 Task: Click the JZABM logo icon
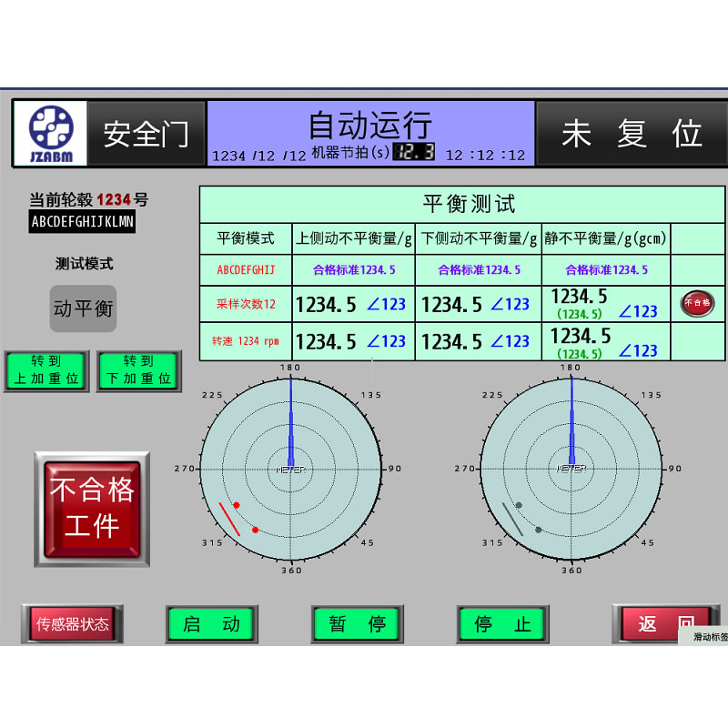[x=50, y=134]
